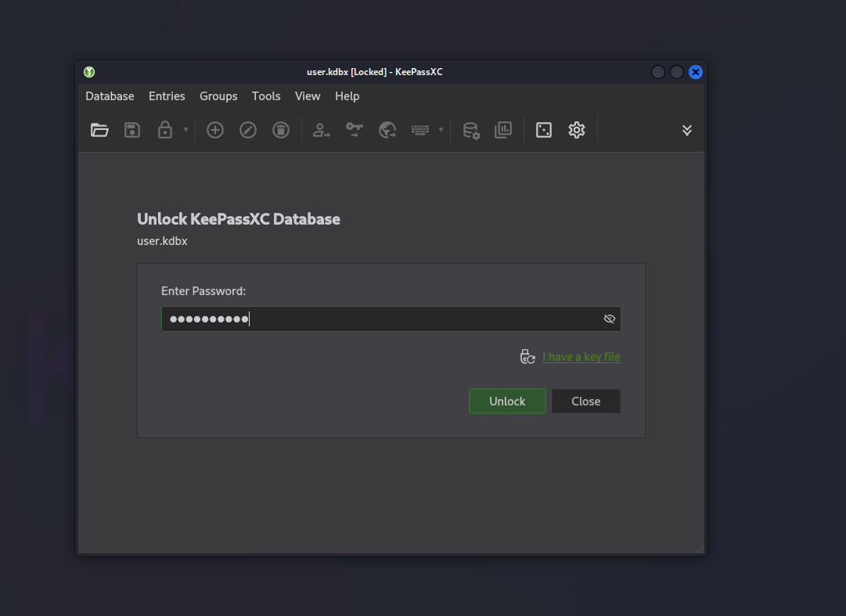Open database reports chart icon
The width and height of the screenshot is (846, 616).
pos(503,130)
